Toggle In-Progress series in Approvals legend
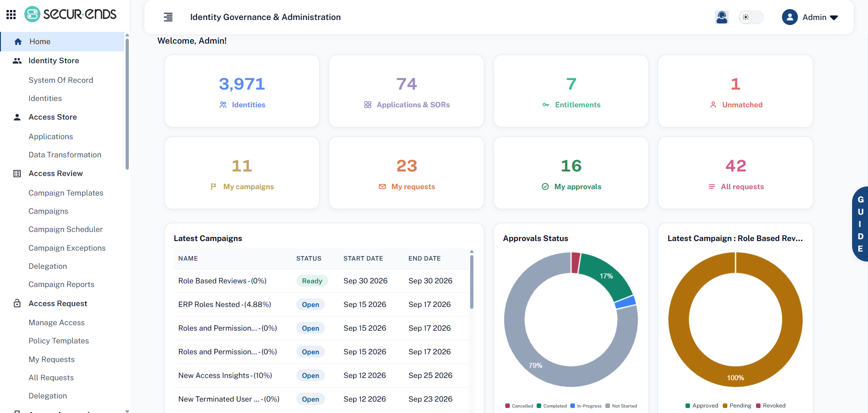 tap(586, 406)
